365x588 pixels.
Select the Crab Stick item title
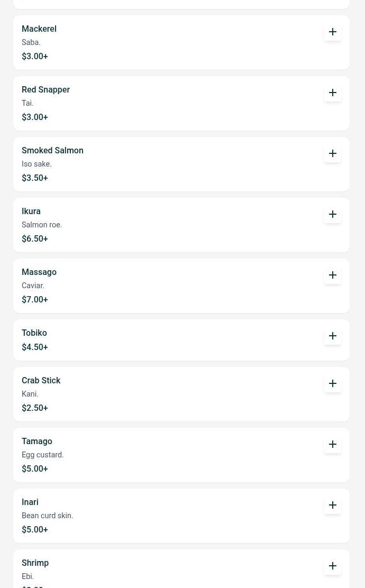41,381
